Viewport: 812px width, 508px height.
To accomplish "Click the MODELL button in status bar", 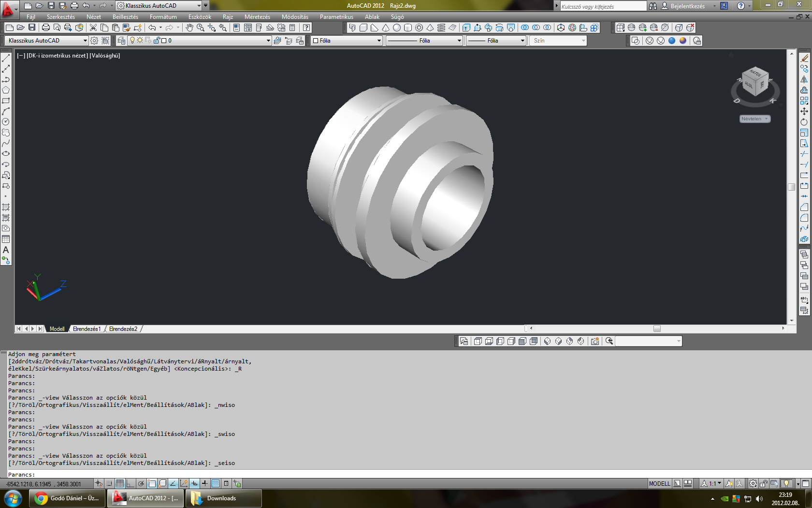I will [659, 483].
